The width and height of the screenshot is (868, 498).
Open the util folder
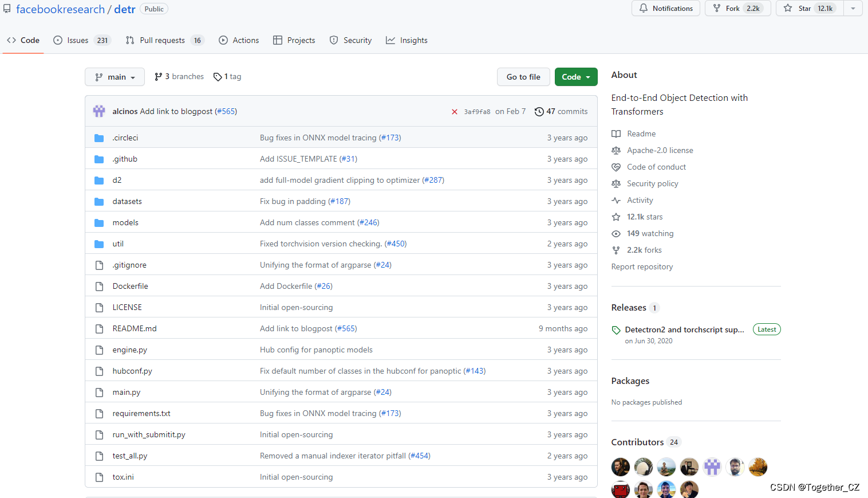pyautogui.click(x=118, y=244)
